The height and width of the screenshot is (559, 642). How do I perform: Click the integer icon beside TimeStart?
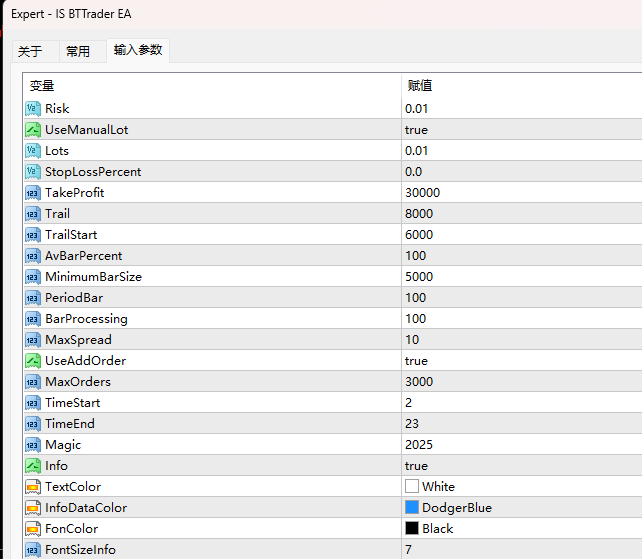tap(33, 403)
